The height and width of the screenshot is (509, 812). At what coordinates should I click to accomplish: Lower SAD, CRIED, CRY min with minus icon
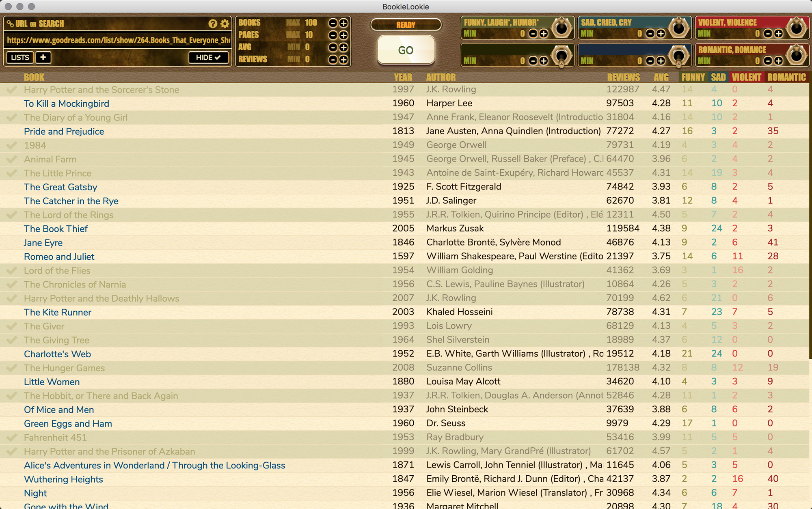(x=650, y=34)
